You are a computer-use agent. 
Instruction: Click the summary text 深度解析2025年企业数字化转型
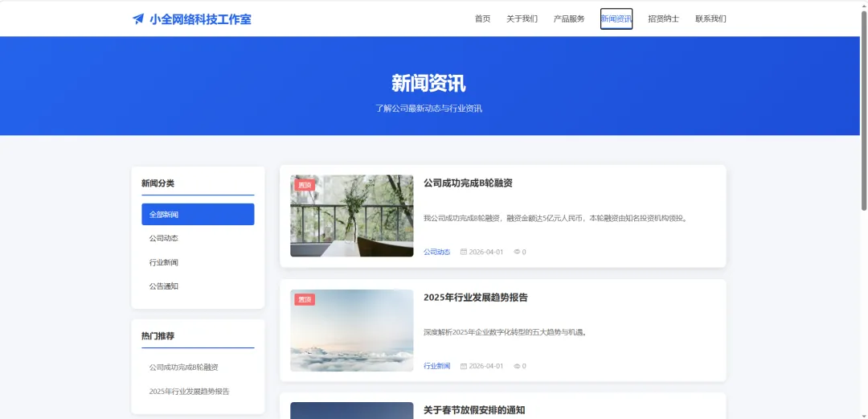pos(506,333)
